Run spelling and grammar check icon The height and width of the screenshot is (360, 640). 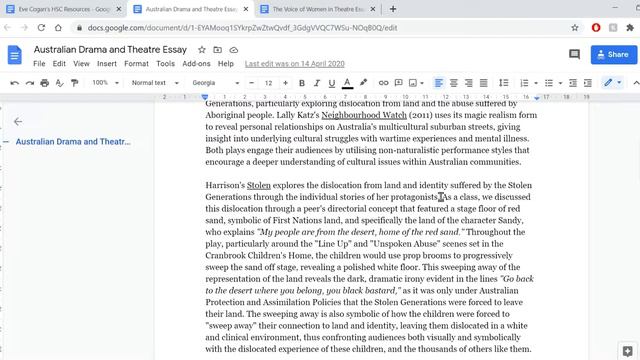point(60,83)
